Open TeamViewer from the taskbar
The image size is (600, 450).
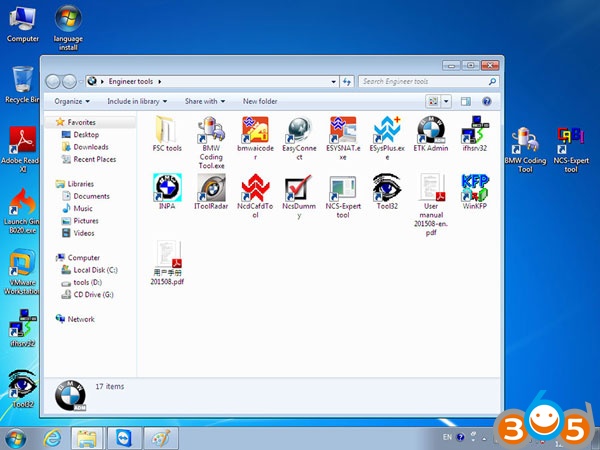124,439
